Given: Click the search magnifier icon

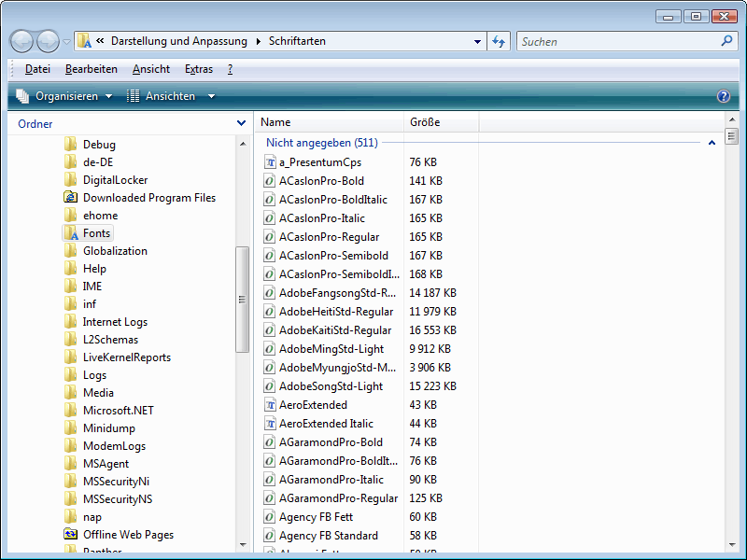Looking at the screenshot, I should (727, 42).
